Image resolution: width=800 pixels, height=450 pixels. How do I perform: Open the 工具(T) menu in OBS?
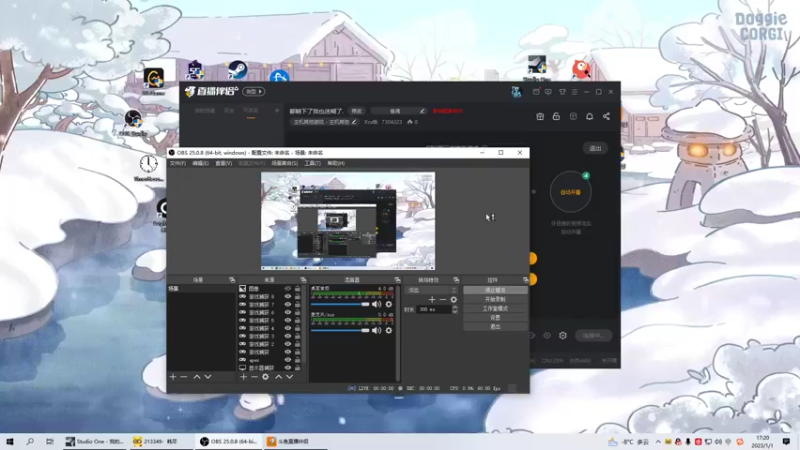pos(312,163)
